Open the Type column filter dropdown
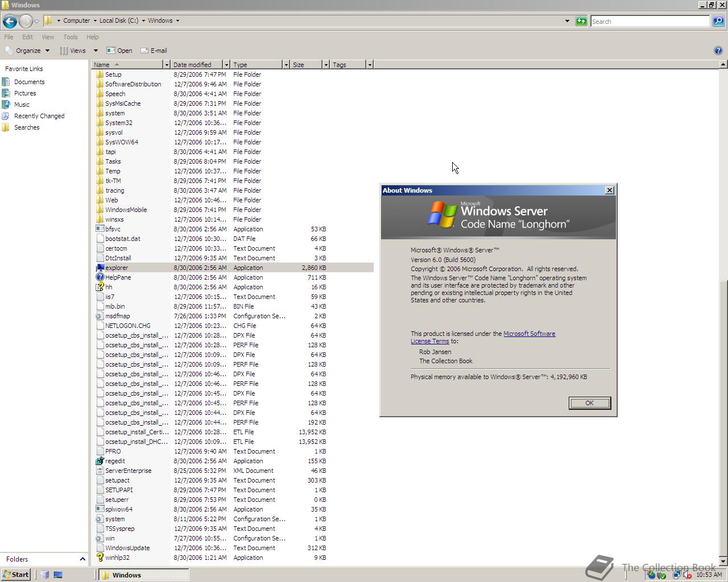This screenshot has height=582, width=728. tap(286, 65)
